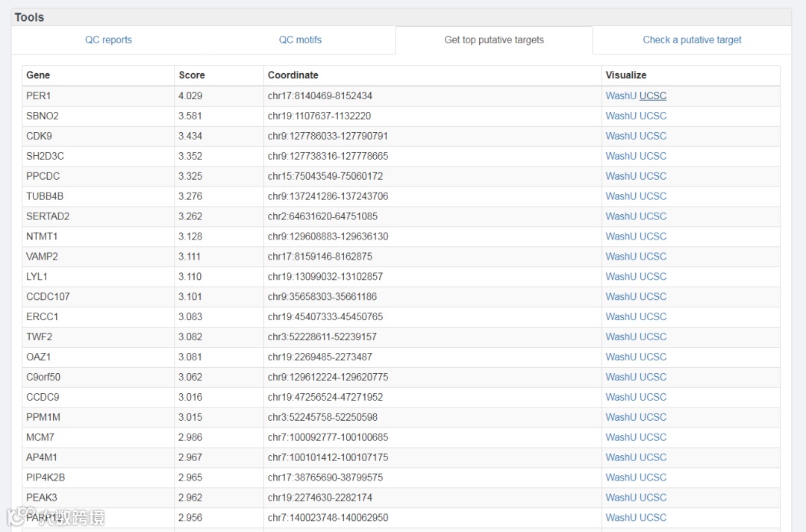Open the WashU link for CDK9
This screenshot has height=532, width=806.
point(621,136)
